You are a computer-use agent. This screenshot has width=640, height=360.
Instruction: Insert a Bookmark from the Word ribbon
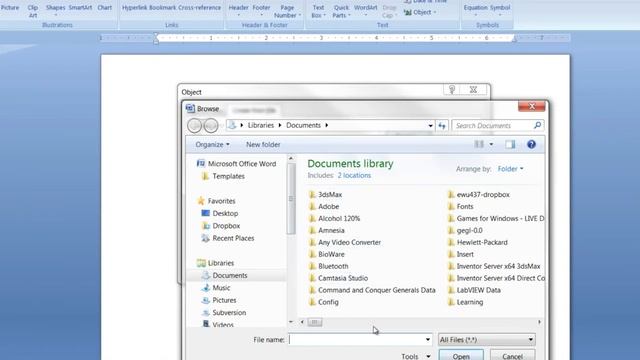162,7
